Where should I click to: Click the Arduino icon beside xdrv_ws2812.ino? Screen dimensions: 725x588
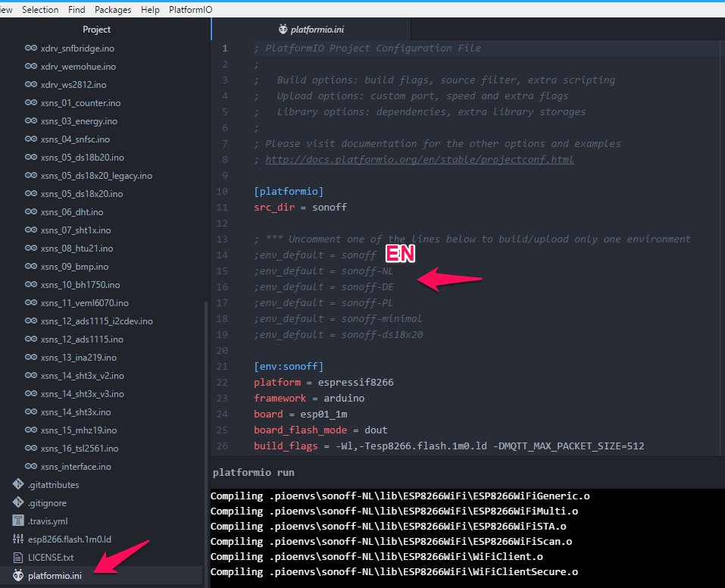31,84
